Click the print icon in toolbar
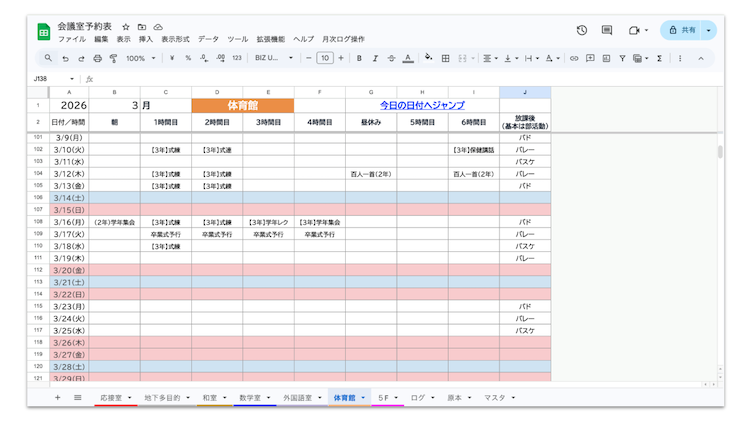The image size is (750, 421). pos(98,58)
